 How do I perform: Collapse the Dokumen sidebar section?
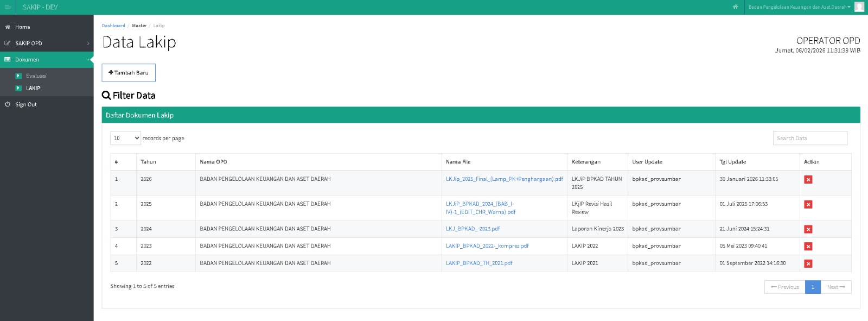pos(47,60)
